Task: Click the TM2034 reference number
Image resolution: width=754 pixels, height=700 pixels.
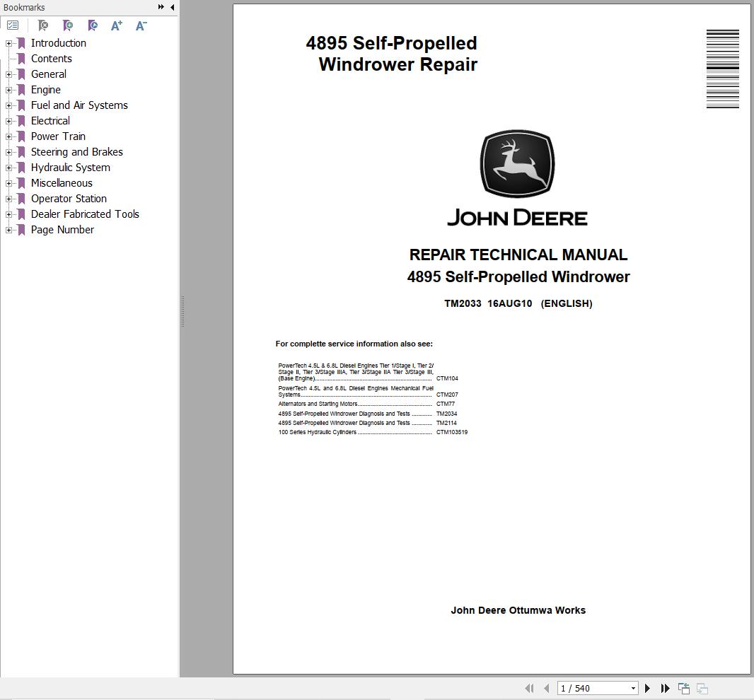Action: pyautogui.click(x=447, y=414)
